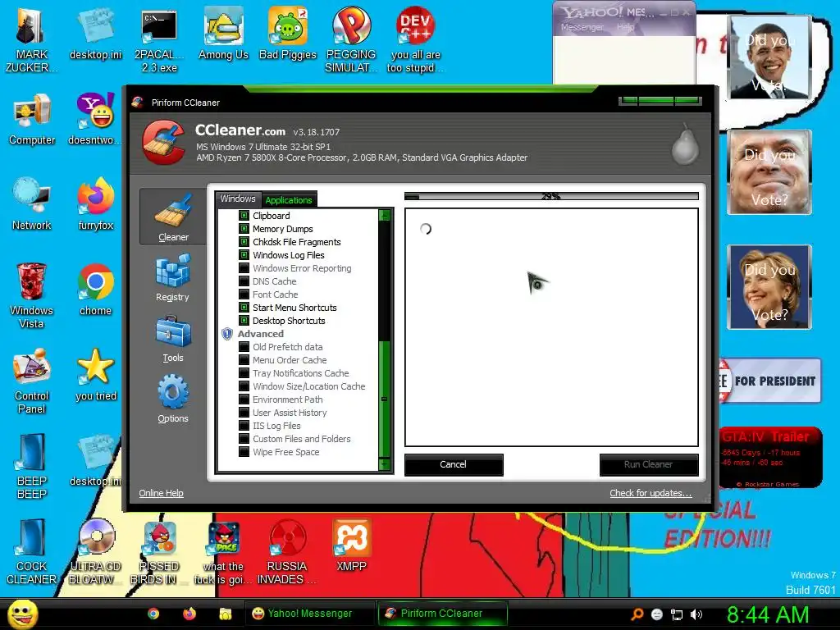Open the doesntwo Yahoo desktop icon
Viewport: 840px width, 630px height.
coord(95,120)
